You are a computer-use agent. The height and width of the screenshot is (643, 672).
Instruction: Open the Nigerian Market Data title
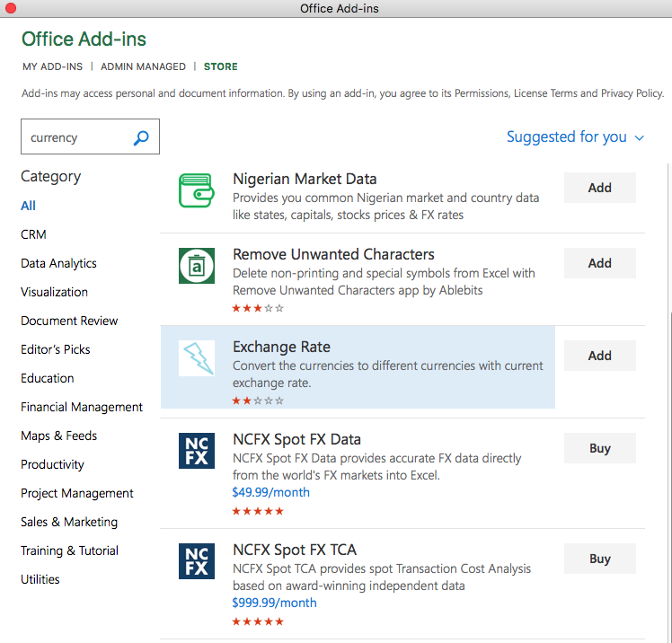click(x=305, y=179)
